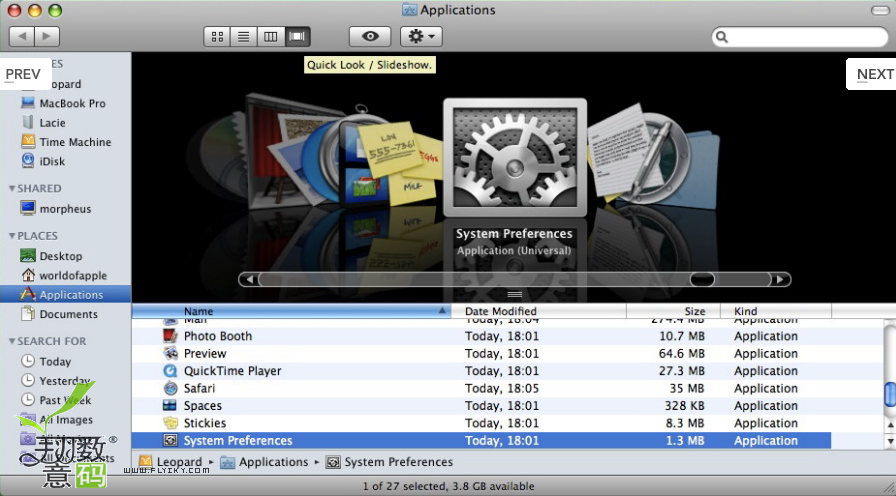
Task: Click Applications in the path bar
Action: click(x=264, y=462)
